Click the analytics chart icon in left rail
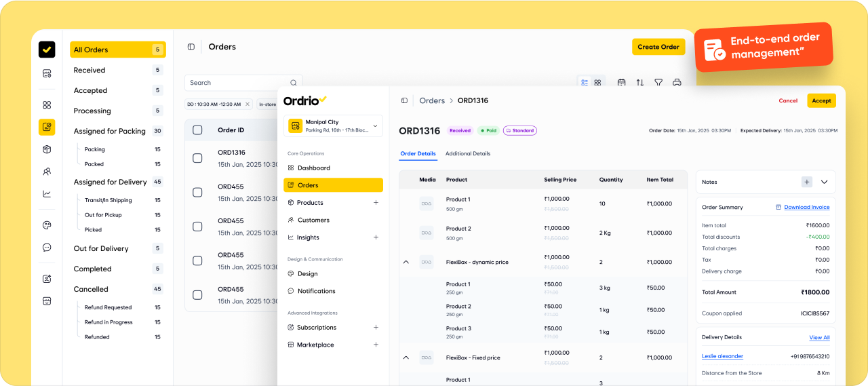868x386 pixels. pos(47,193)
